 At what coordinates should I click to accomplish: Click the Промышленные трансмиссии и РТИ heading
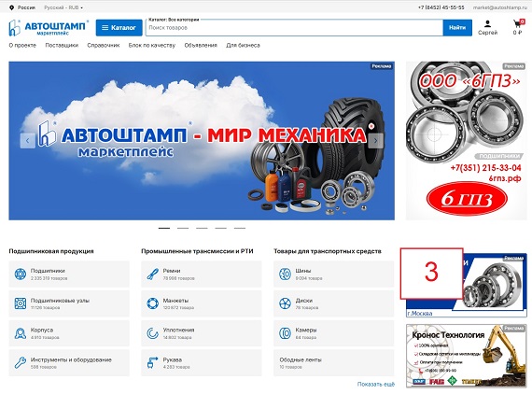click(x=197, y=251)
